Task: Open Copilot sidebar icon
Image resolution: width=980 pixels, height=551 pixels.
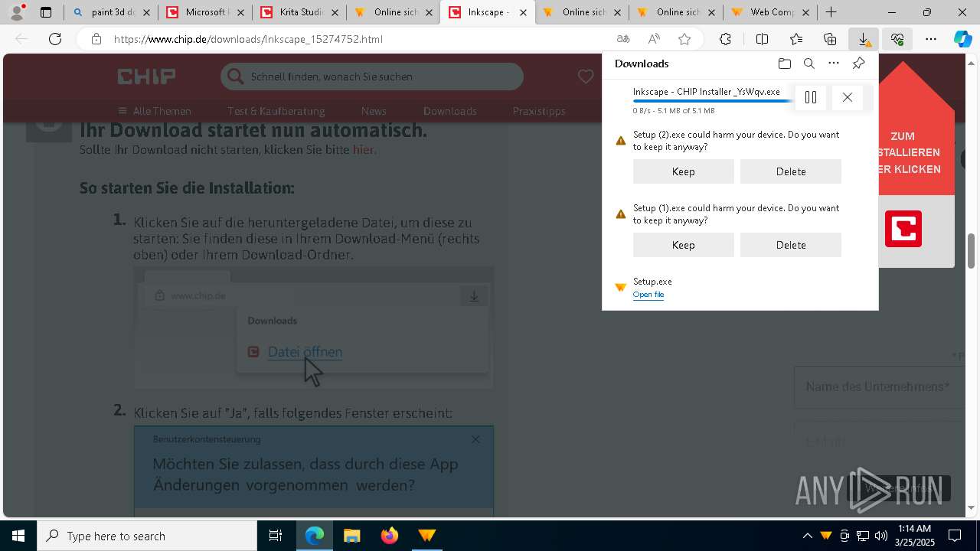Action: [963, 39]
